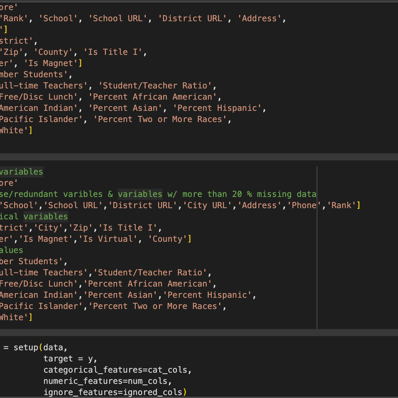Click categorical_features=cat_cols argument
This screenshot has width=398, height=398.
(x=115, y=370)
